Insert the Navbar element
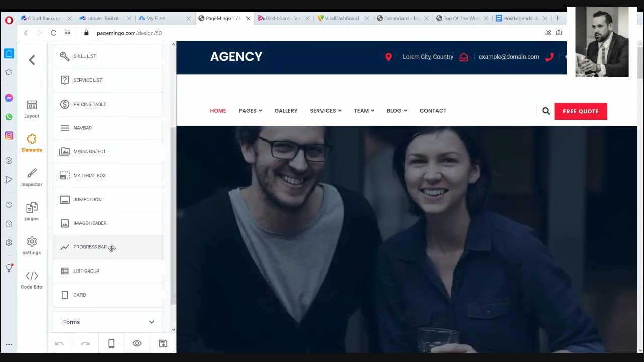The image size is (644, 362). pos(108,128)
